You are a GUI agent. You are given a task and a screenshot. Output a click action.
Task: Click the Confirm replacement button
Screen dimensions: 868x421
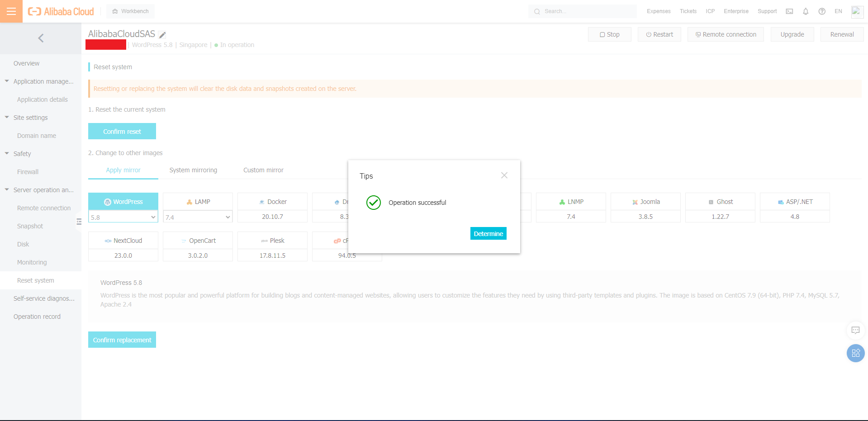(122, 340)
